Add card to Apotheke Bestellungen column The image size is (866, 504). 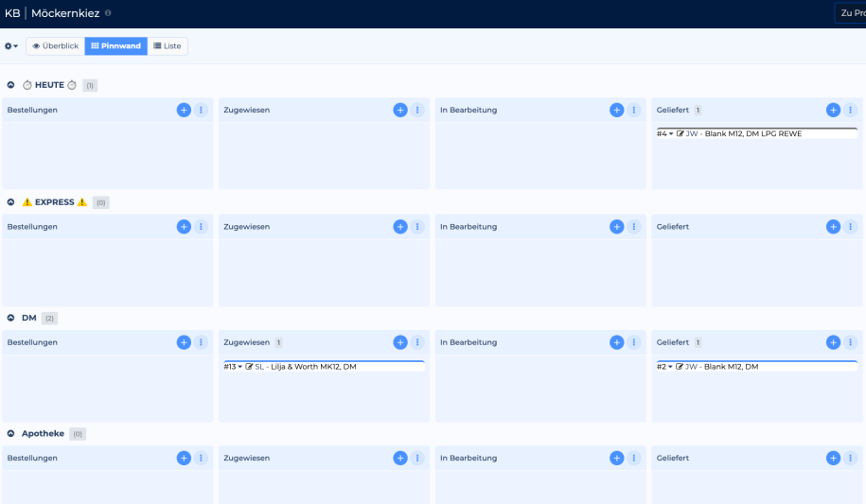click(x=184, y=459)
